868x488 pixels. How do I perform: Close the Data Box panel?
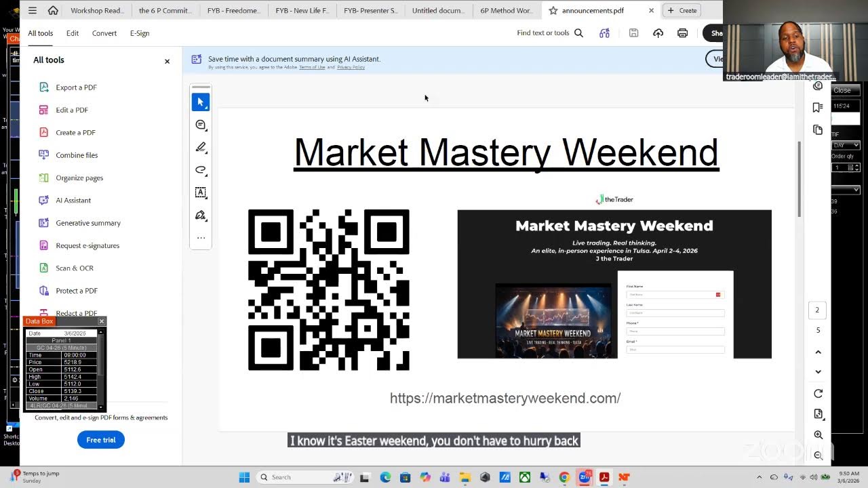[x=102, y=321]
